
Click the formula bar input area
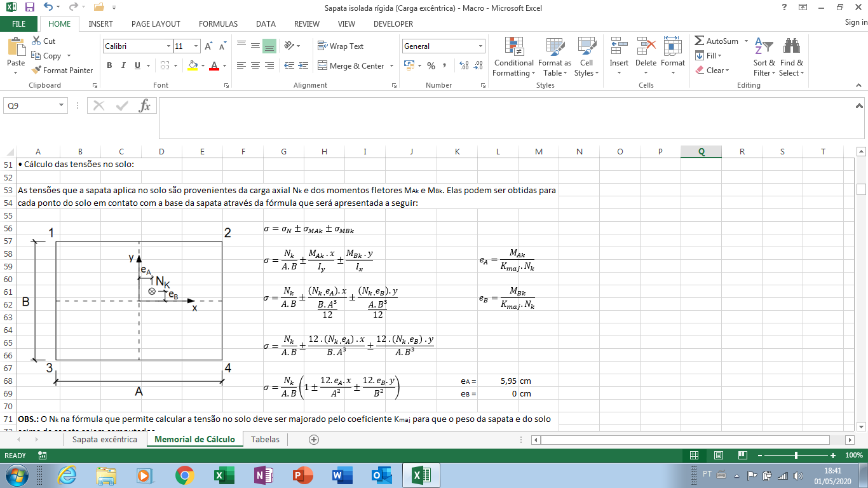click(511, 118)
